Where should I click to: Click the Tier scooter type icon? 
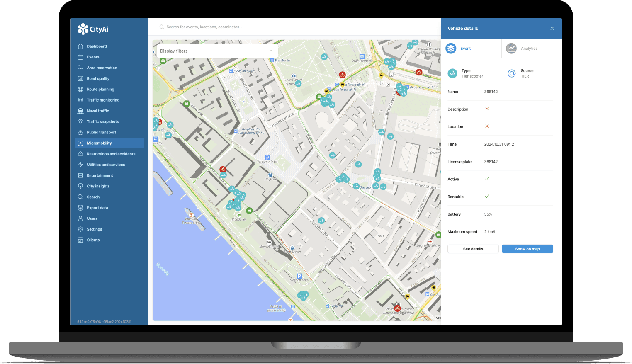(452, 73)
